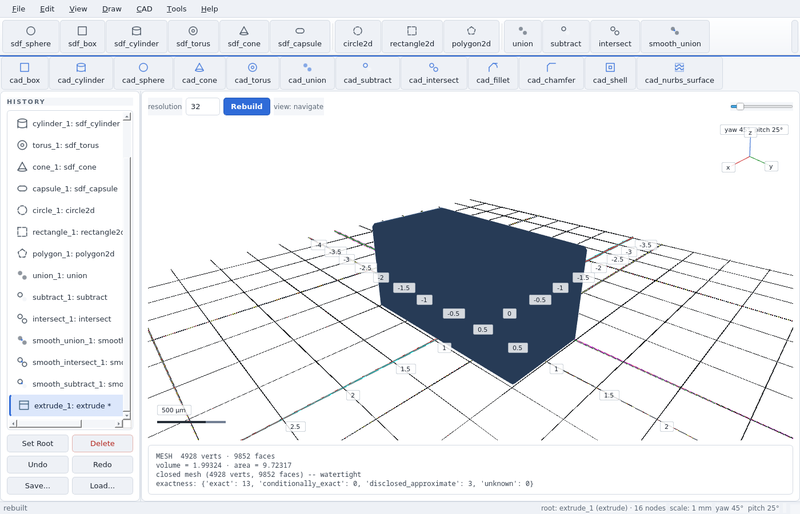The image size is (800, 514).
Task: Select intersect_1 in the history list
Action: (x=67, y=319)
